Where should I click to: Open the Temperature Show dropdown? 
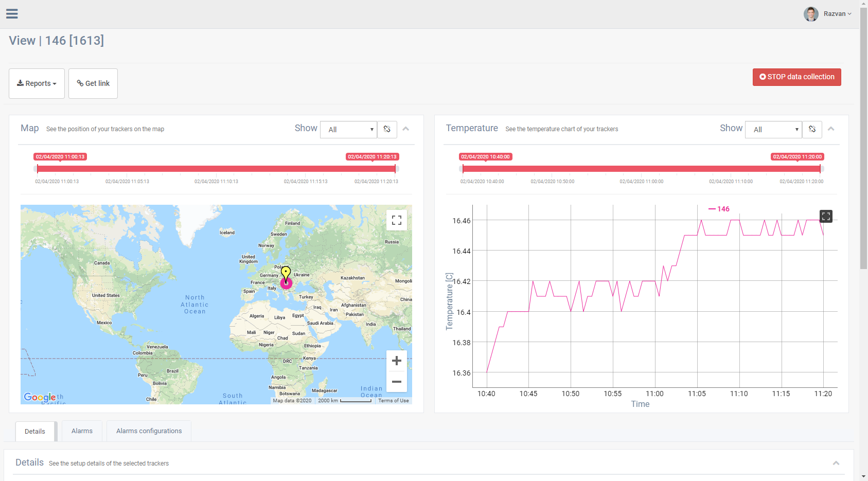pos(773,130)
